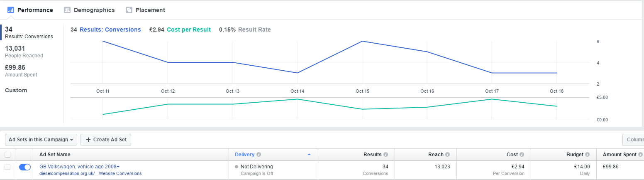The width and height of the screenshot is (644, 180).
Task: Click the info icon next to Delivery
Action: click(x=259, y=155)
